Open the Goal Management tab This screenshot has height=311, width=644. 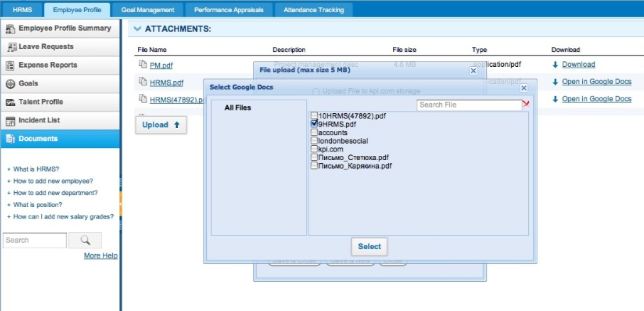[147, 10]
